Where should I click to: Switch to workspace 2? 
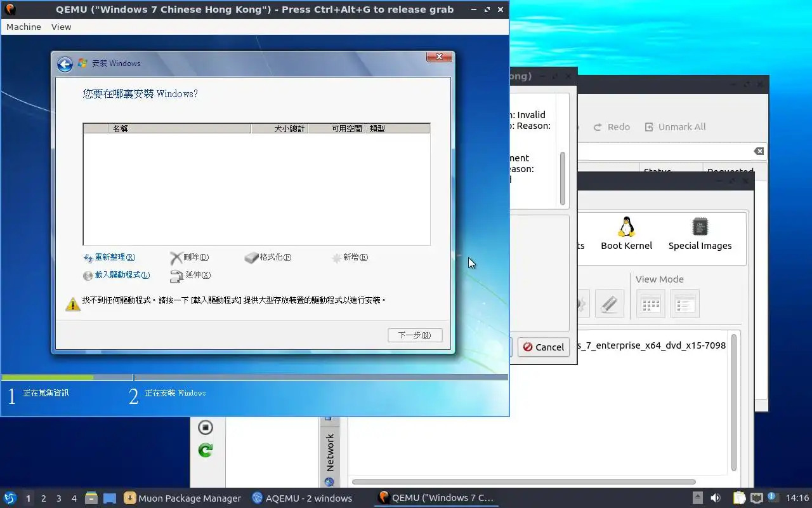click(43, 498)
